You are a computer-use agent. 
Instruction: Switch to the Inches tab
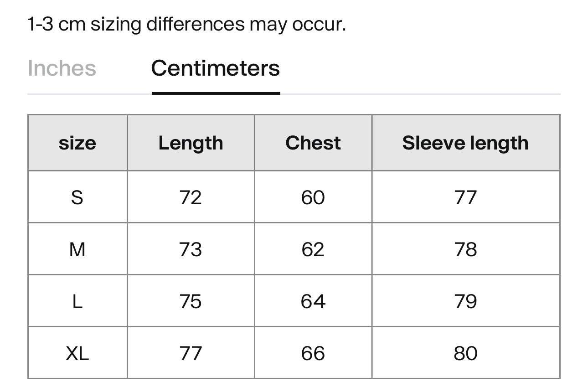click(x=62, y=69)
